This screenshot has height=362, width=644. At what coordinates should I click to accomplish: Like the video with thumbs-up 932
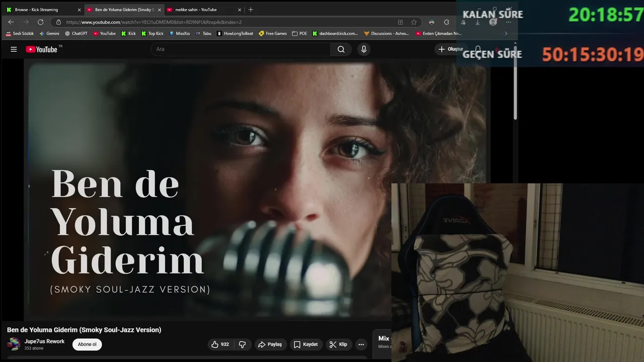(220, 344)
